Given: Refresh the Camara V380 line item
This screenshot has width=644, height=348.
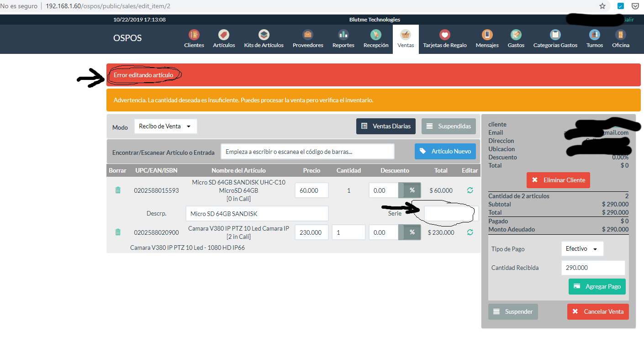Looking at the screenshot, I should 470,232.
